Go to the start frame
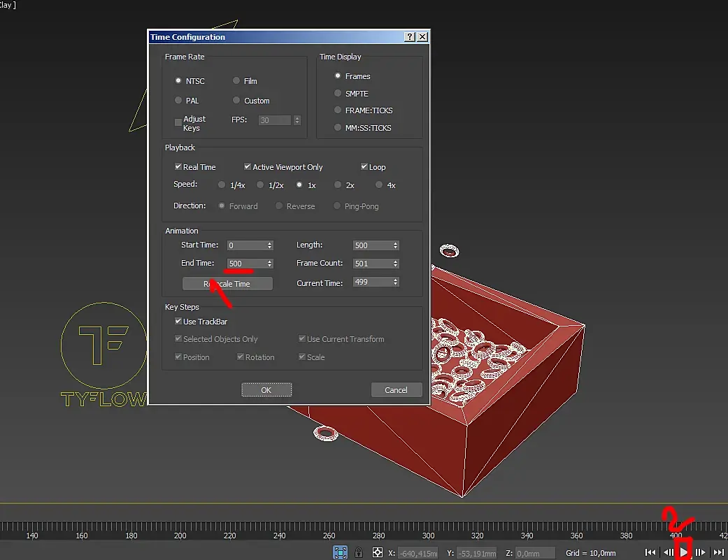 coord(650,552)
